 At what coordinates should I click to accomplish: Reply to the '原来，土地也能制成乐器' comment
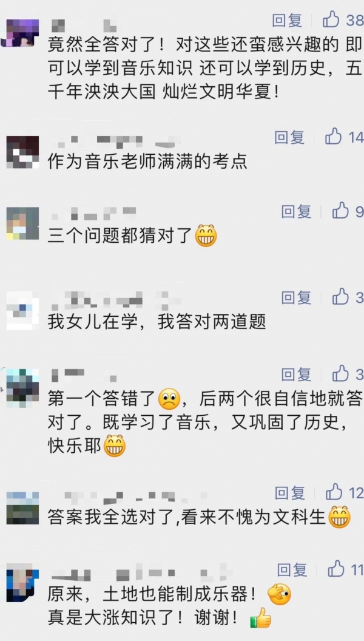pos(292,569)
